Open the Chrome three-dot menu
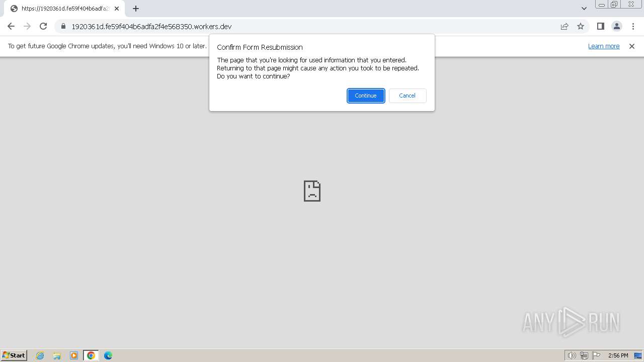644x362 pixels. tap(633, 26)
